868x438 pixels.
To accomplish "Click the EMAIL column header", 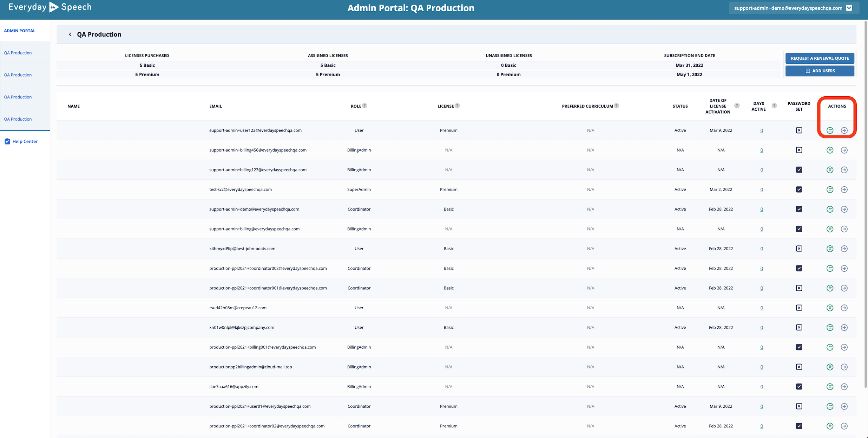I will [x=216, y=106].
